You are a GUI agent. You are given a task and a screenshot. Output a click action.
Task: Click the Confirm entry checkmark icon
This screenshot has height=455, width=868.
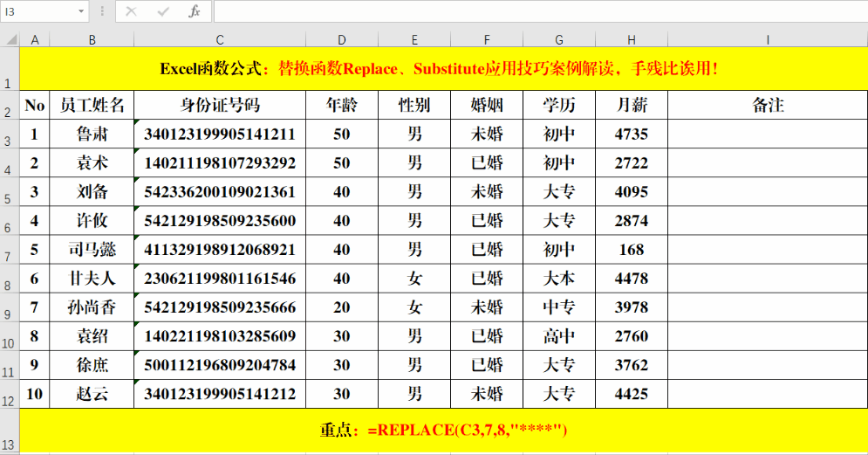(x=163, y=11)
